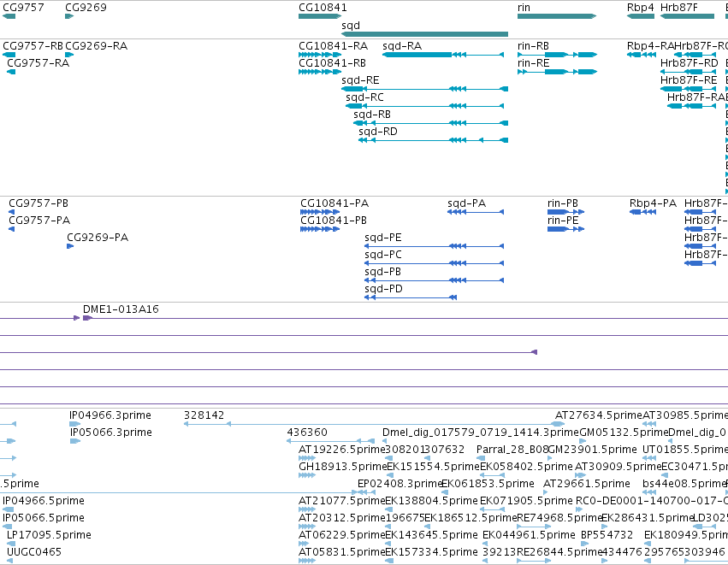Select the sqd-RA transcript glyph

tap(443, 55)
